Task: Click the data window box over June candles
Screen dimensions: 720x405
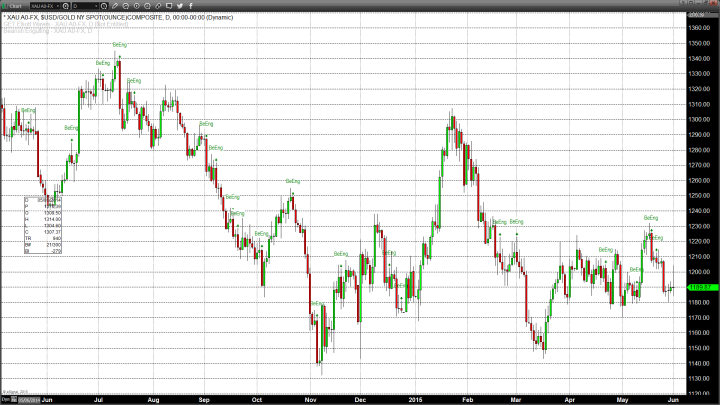Action: (x=43, y=225)
